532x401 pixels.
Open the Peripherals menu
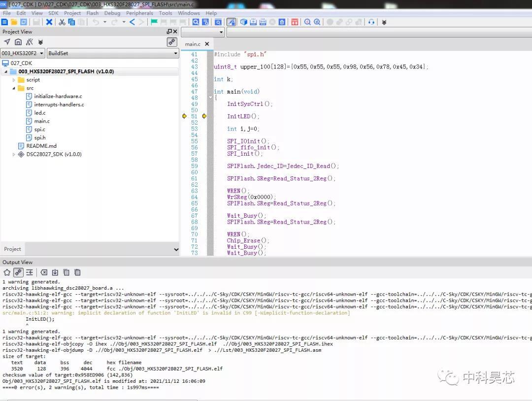click(x=139, y=13)
